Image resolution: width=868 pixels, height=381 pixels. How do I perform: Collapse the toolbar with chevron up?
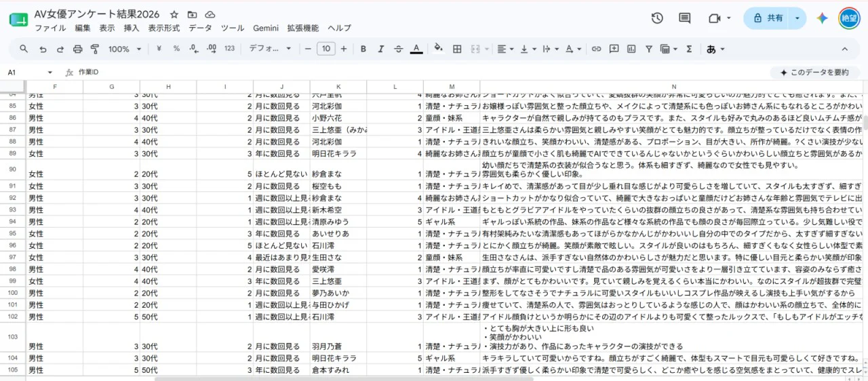coord(845,49)
